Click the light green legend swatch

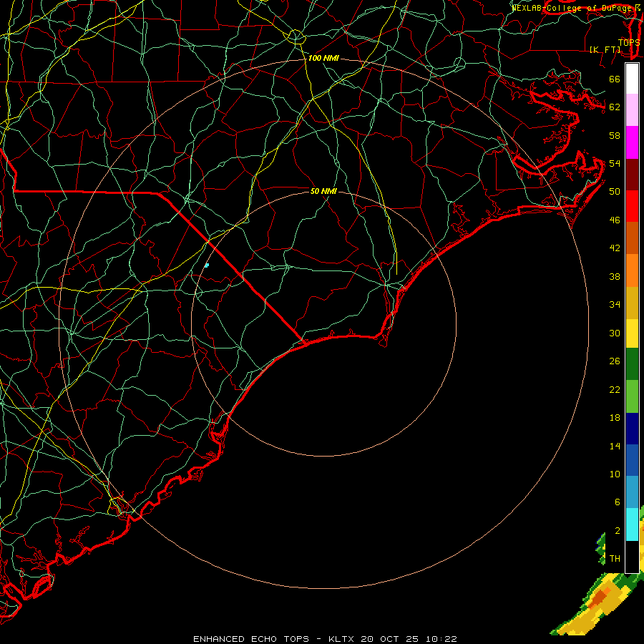click(x=632, y=396)
